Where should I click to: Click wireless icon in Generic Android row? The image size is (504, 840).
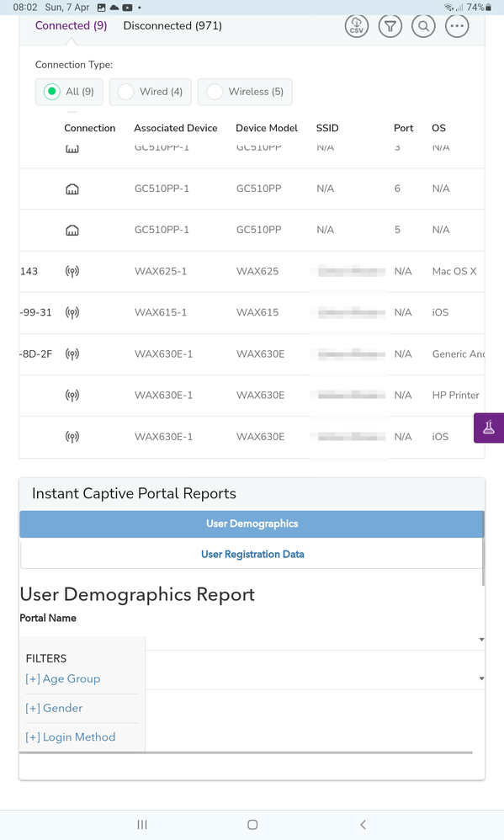coord(72,354)
